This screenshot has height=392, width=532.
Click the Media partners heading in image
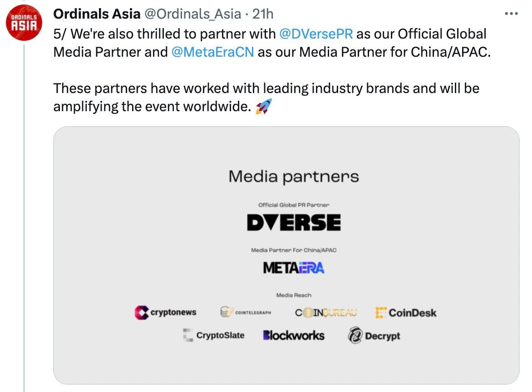(294, 176)
